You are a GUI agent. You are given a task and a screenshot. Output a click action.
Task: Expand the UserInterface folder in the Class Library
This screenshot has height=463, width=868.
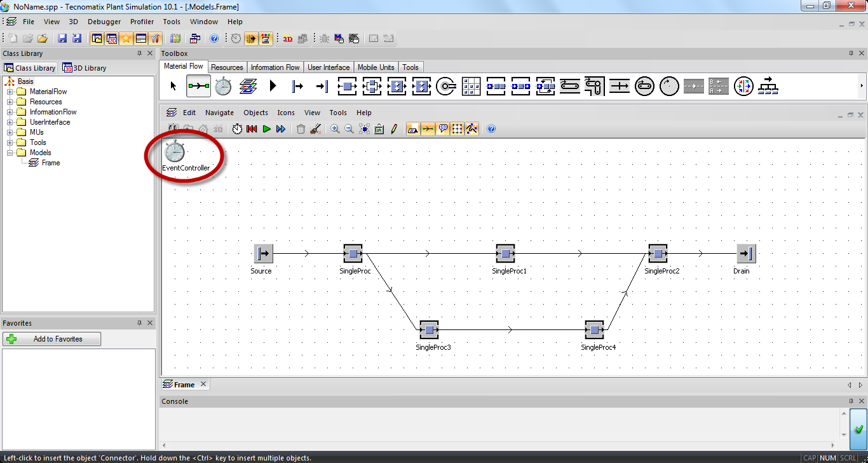[x=10, y=122]
